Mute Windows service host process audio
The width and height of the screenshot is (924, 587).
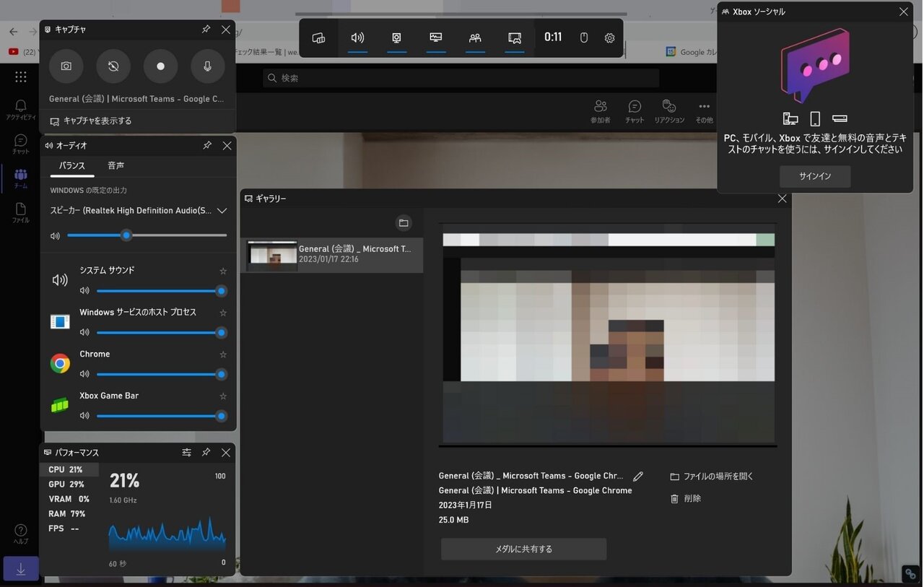point(84,333)
